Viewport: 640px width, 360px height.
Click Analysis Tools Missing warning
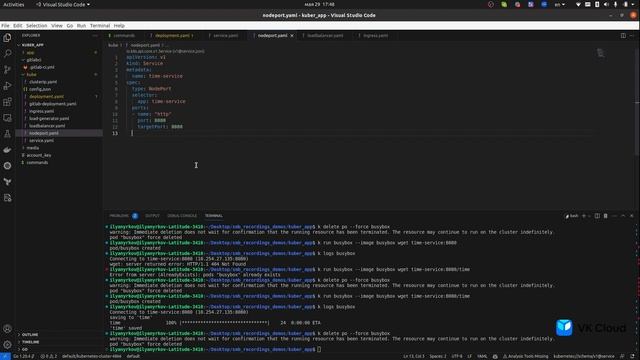[526, 356]
